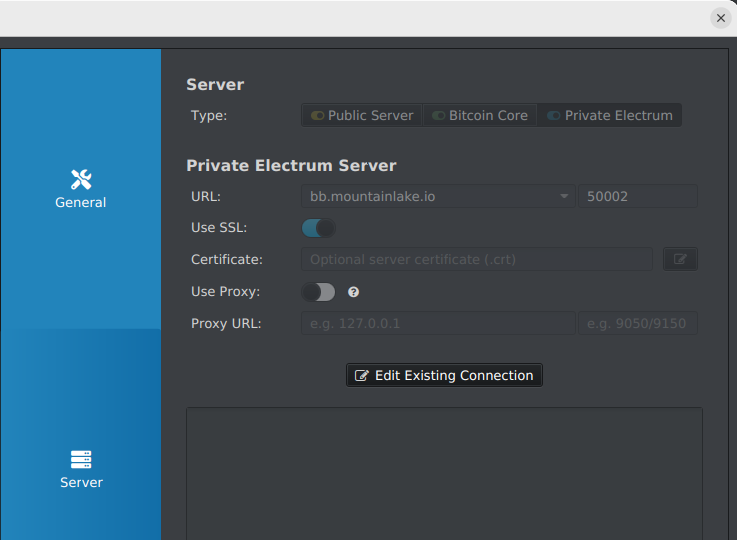Browse for a certificate file
737x540 pixels.
click(680, 259)
